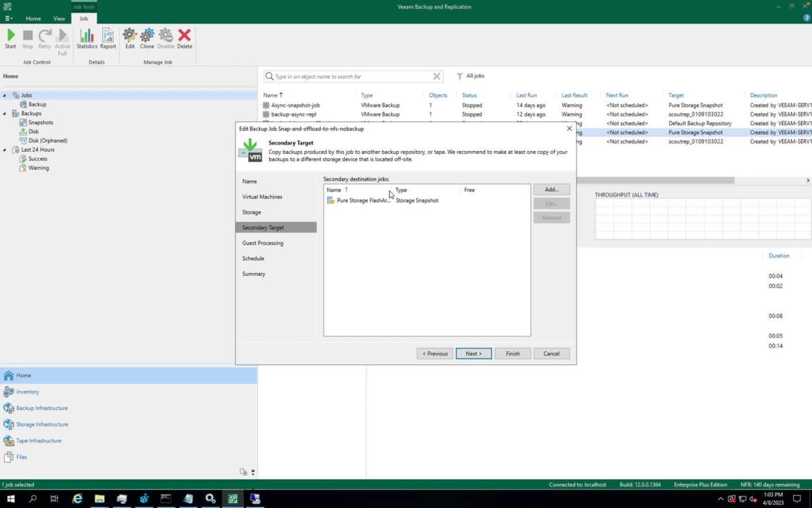Select Guest Processing wizard step

pyautogui.click(x=263, y=243)
